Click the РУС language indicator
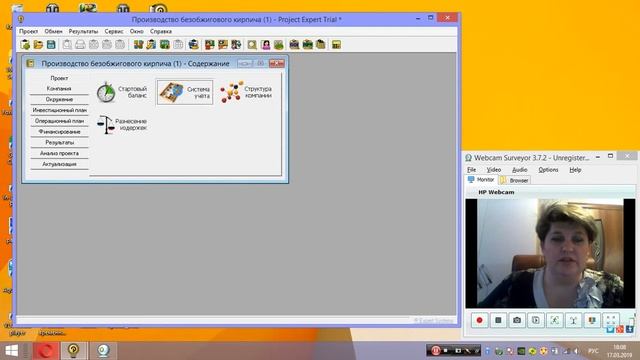 point(593,351)
